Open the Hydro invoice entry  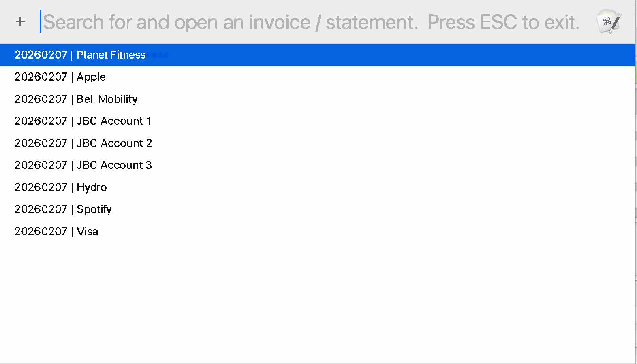click(x=61, y=187)
